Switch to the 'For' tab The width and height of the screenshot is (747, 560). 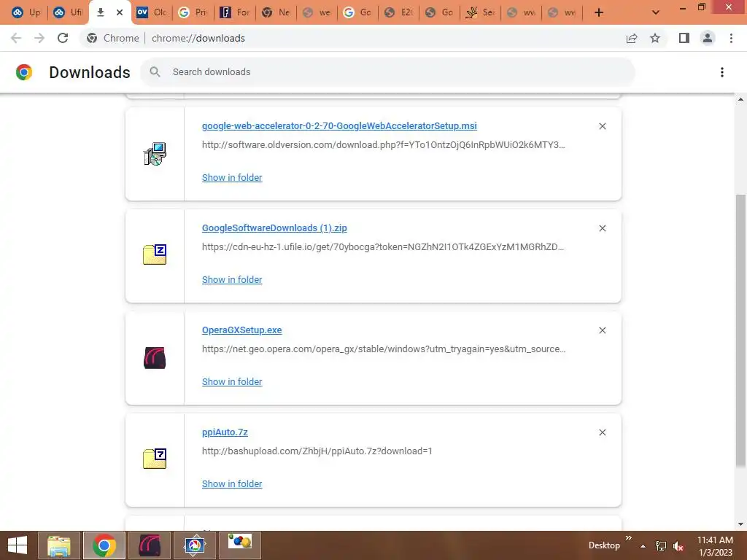[x=234, y=12]
